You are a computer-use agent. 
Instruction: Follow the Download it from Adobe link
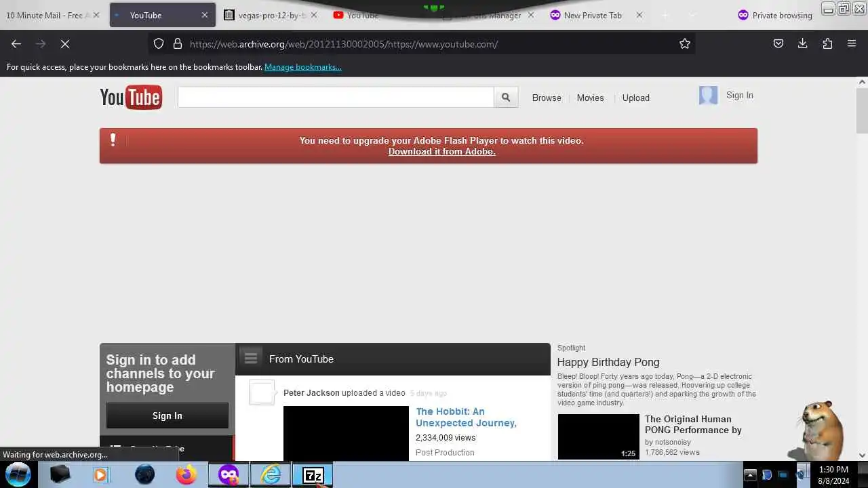coord(442,152)
